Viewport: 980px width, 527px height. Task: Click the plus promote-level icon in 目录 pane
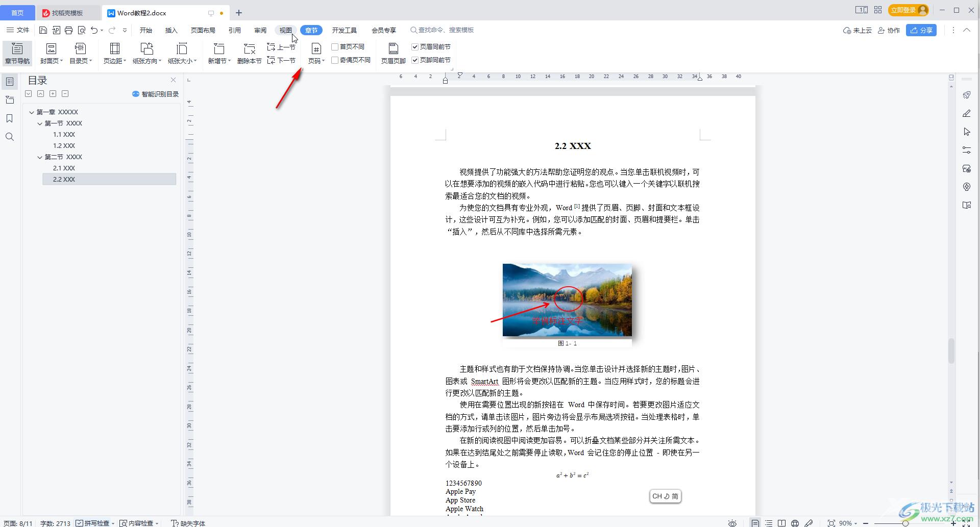(x=53, y=94)
